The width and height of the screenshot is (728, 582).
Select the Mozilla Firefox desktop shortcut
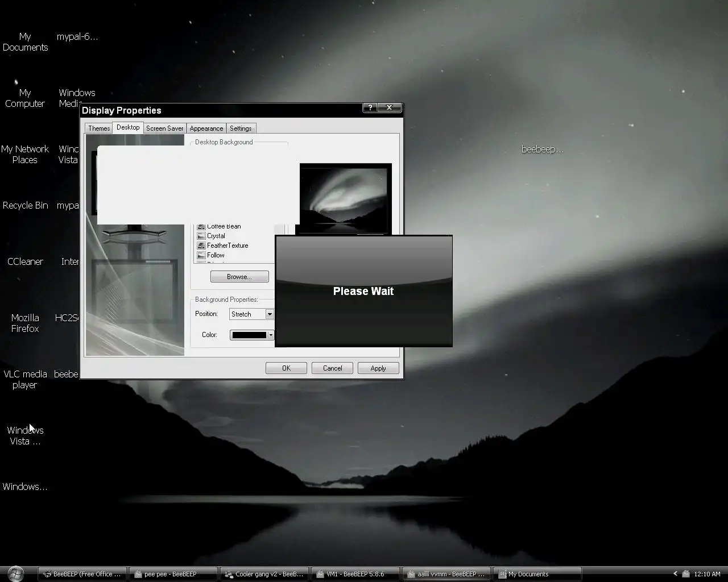[x=25, y=323]
